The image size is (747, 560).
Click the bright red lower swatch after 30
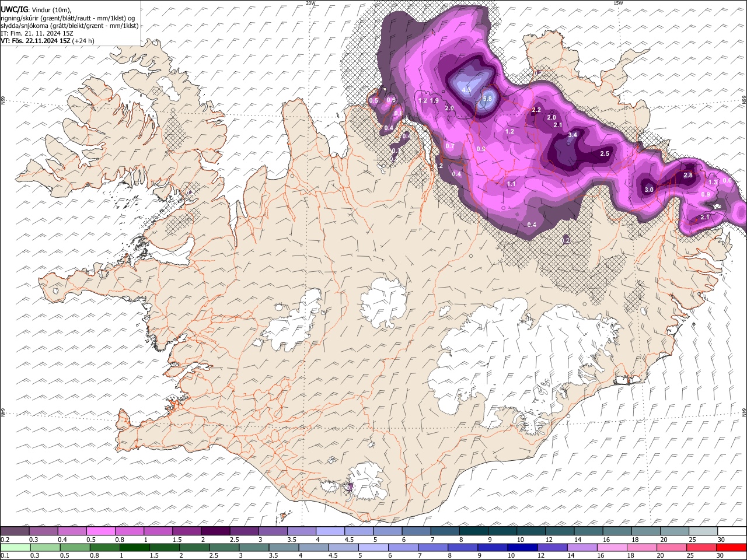click(732, 547)
